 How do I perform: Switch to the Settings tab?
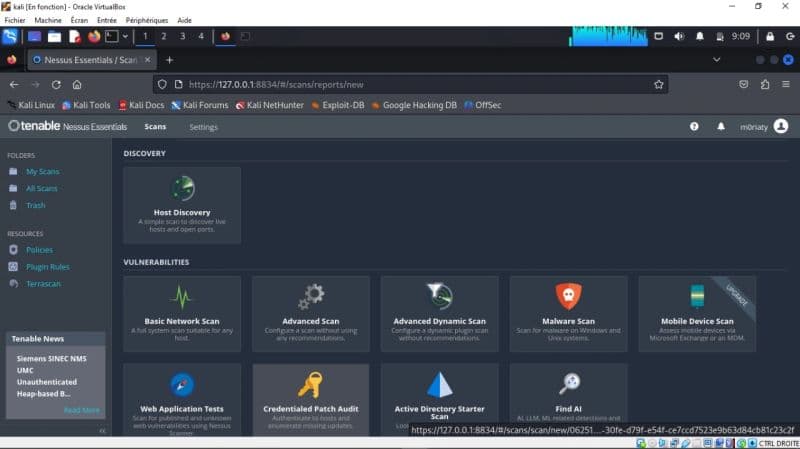click(x=203, y=127)
